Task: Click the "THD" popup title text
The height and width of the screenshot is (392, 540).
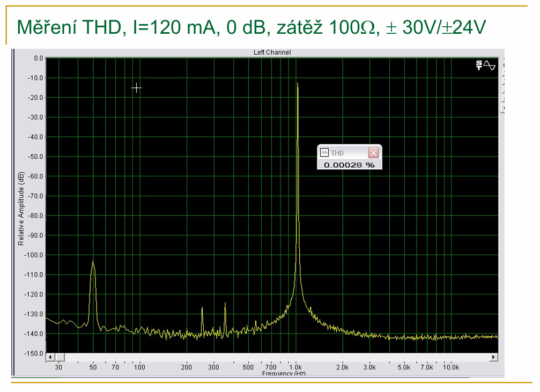Action: pos(337,153)
